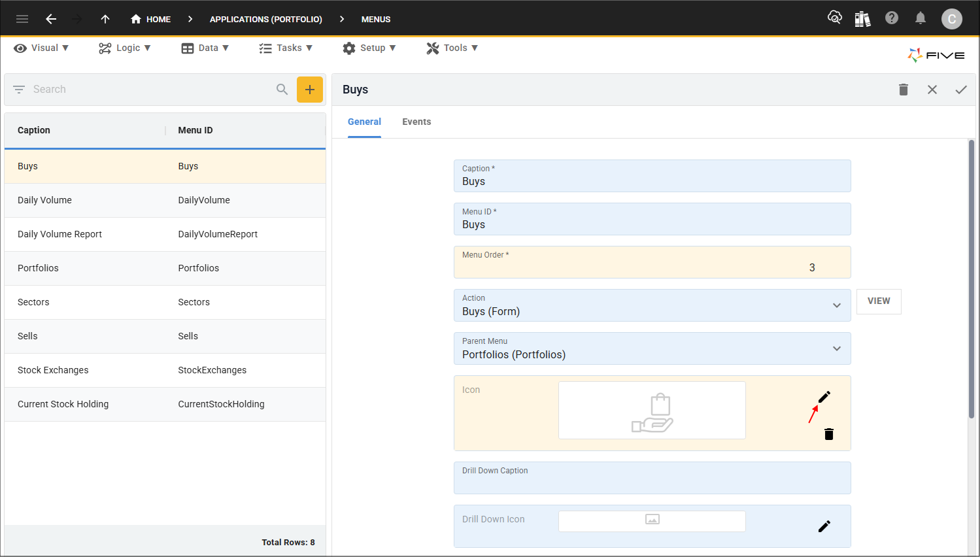Open the Logic menu
980x557 pixels.
(125, 48)
